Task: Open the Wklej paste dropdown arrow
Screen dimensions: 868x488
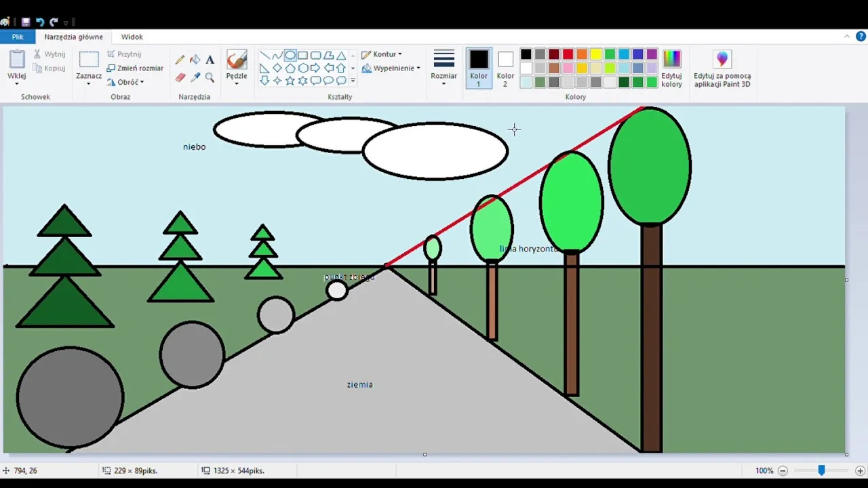Action: point(16,83)
